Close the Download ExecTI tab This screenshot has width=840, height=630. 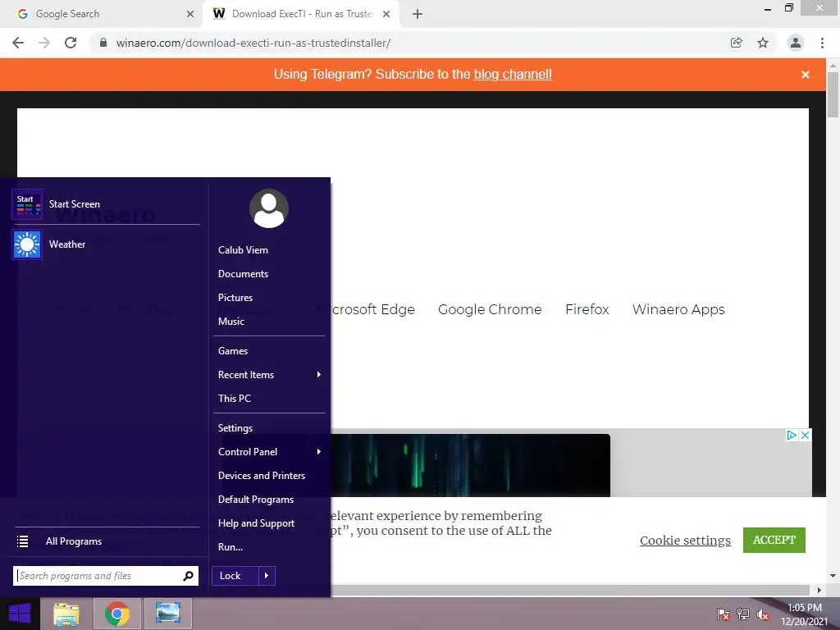click(386, 14)
